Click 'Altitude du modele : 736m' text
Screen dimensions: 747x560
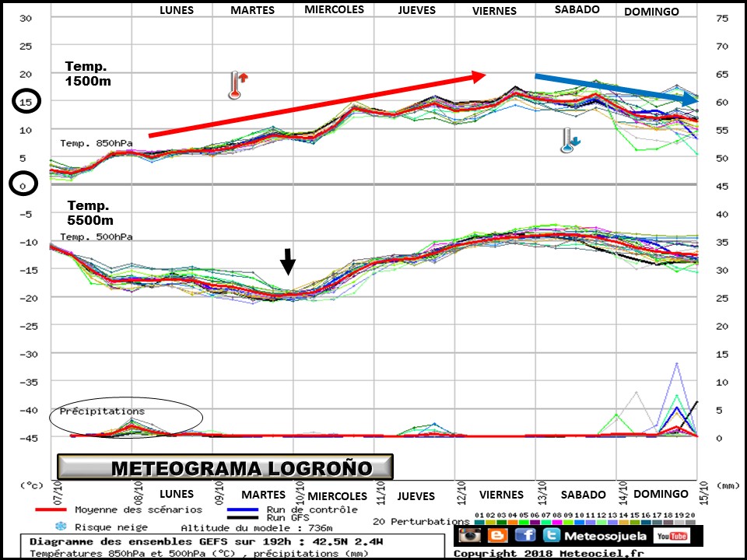257,527
